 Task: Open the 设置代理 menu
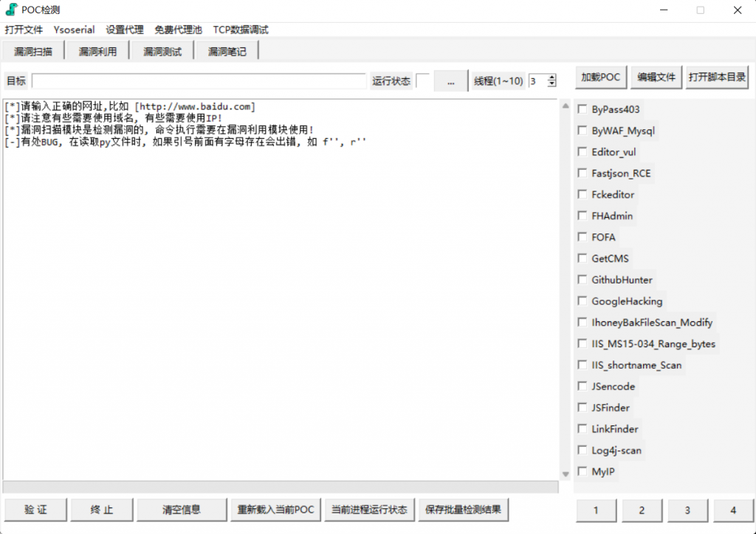124,30
